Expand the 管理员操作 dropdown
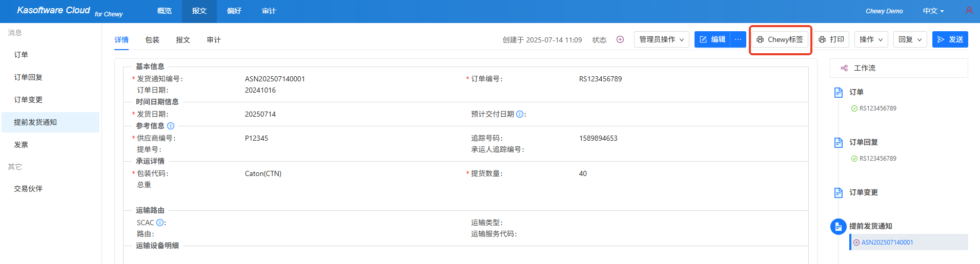Viewport: 980px width, 264px height. click(661, 39)
